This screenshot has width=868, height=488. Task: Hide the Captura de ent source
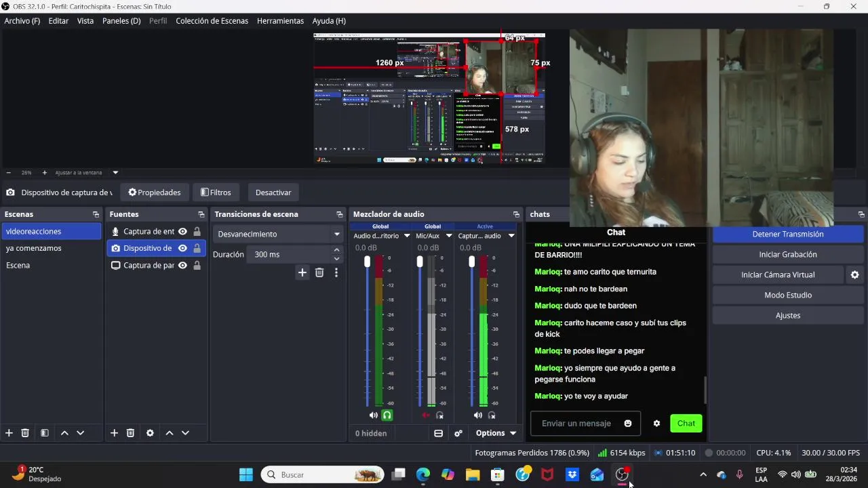182,231
